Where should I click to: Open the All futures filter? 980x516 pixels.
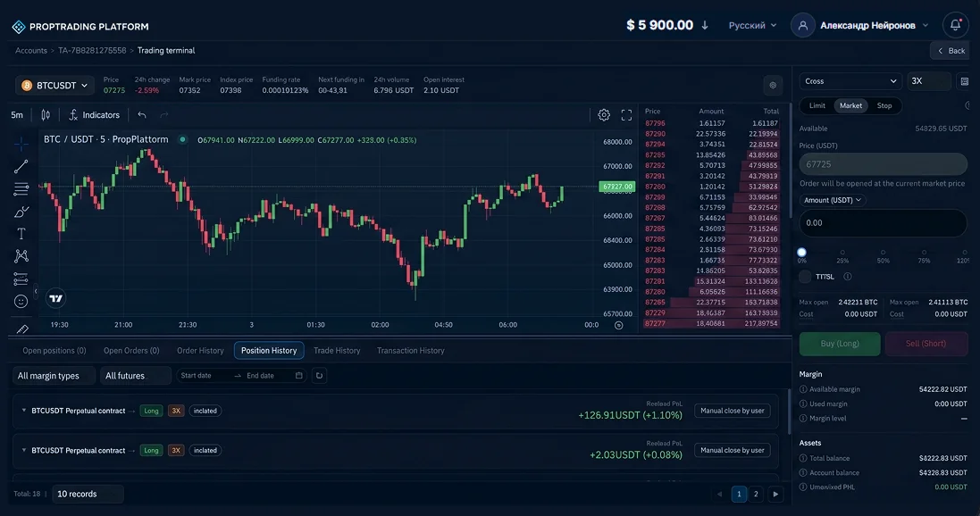135,376
